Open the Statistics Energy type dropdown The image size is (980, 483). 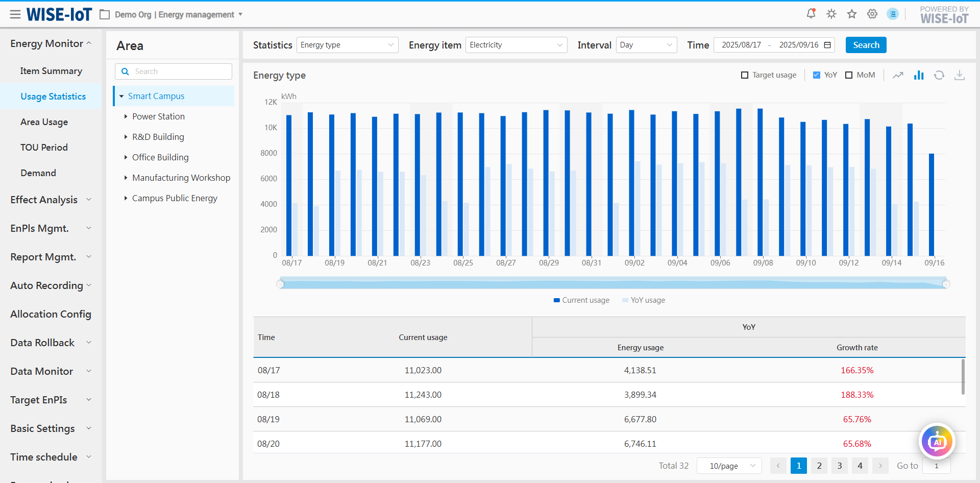pyautogui.click(x=347, y=45)
